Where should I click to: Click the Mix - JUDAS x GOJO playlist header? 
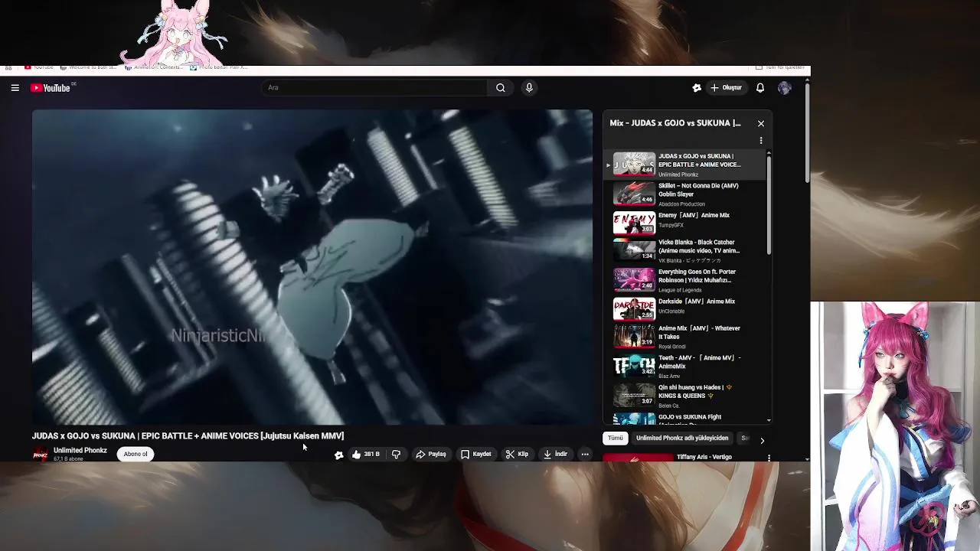675,123
